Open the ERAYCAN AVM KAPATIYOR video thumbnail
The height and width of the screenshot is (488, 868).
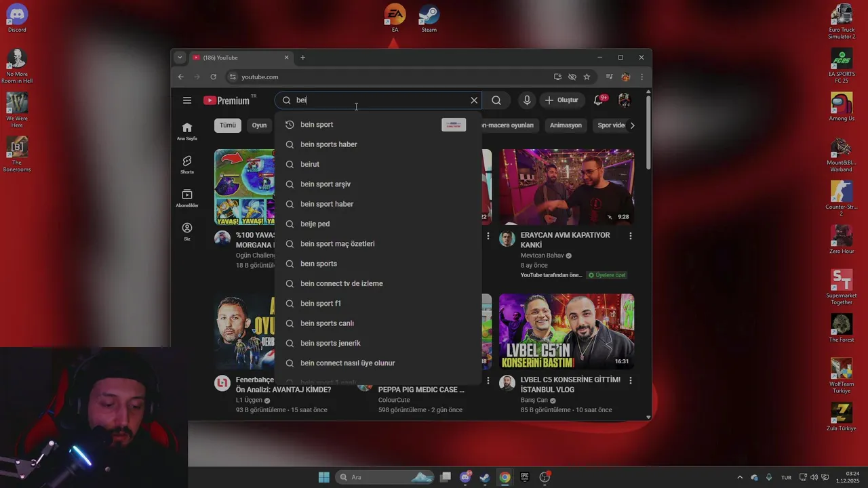pyautogui.click(x=567, y=187)
